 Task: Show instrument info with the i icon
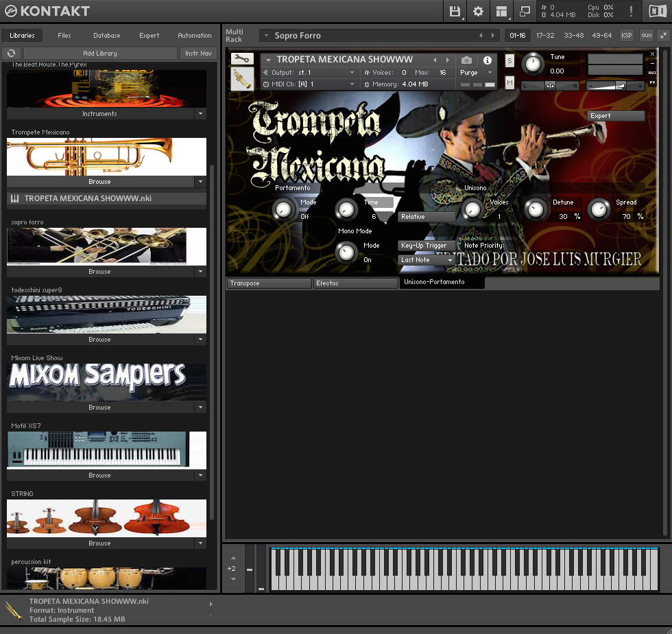click(488, 60)
